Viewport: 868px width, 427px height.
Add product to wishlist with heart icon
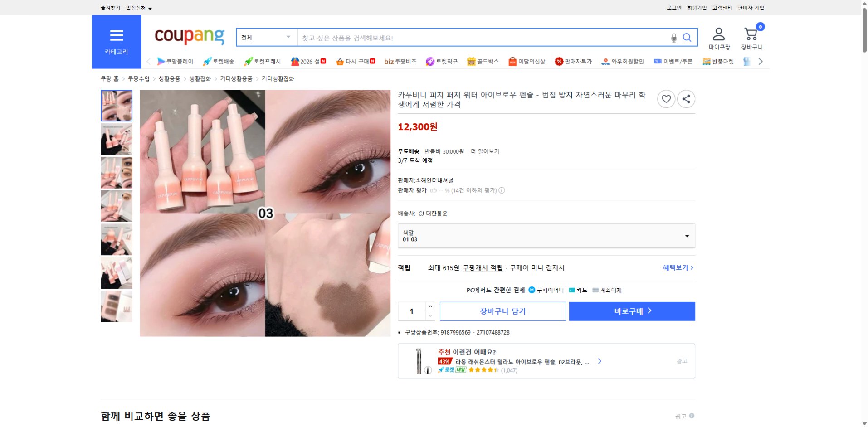coord(666,99)
